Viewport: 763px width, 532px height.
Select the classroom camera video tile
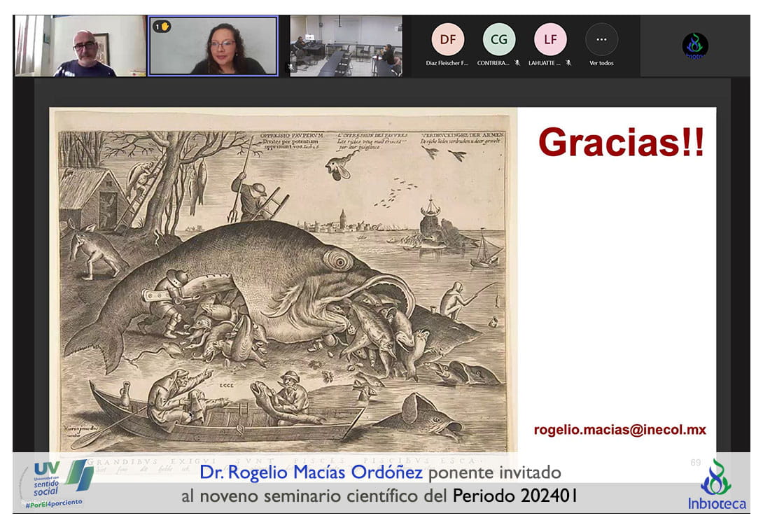(346, 46)
